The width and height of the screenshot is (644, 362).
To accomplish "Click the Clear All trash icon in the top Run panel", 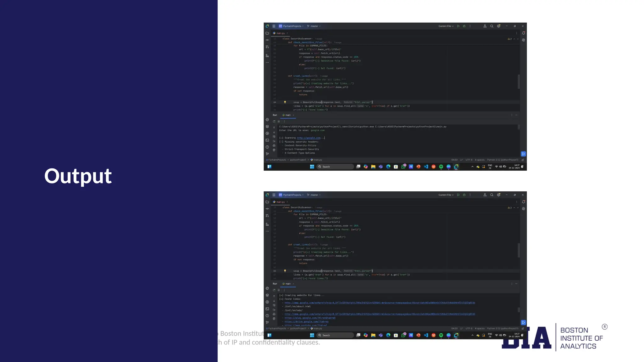I will [274, 150].
